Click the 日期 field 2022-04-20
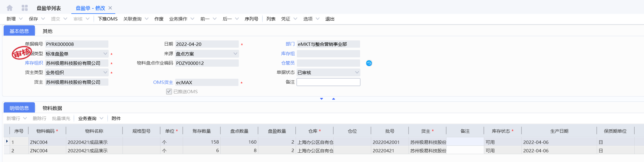Viewport: 644px width, 162px height. (x=207, y=44)
